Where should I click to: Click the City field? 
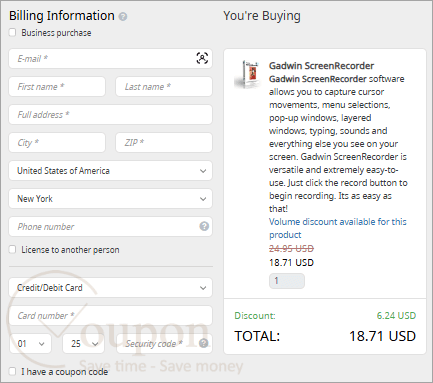click(x=57, y=143)
